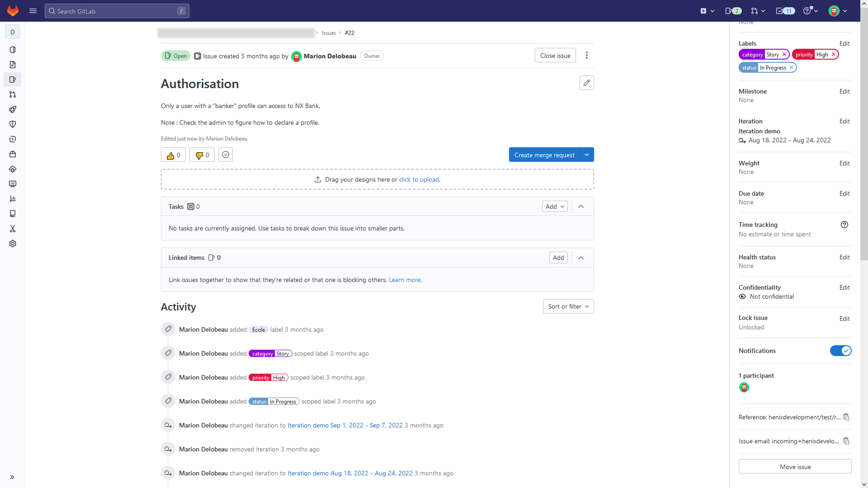Copy the issue reference with the clipboard icon
The height and width of the screenshot is (488, 868).
click(x=846, y=417)
